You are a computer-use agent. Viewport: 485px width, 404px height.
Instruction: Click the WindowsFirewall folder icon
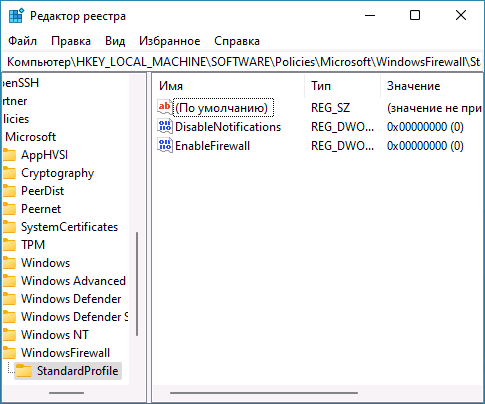pos(10,353)
